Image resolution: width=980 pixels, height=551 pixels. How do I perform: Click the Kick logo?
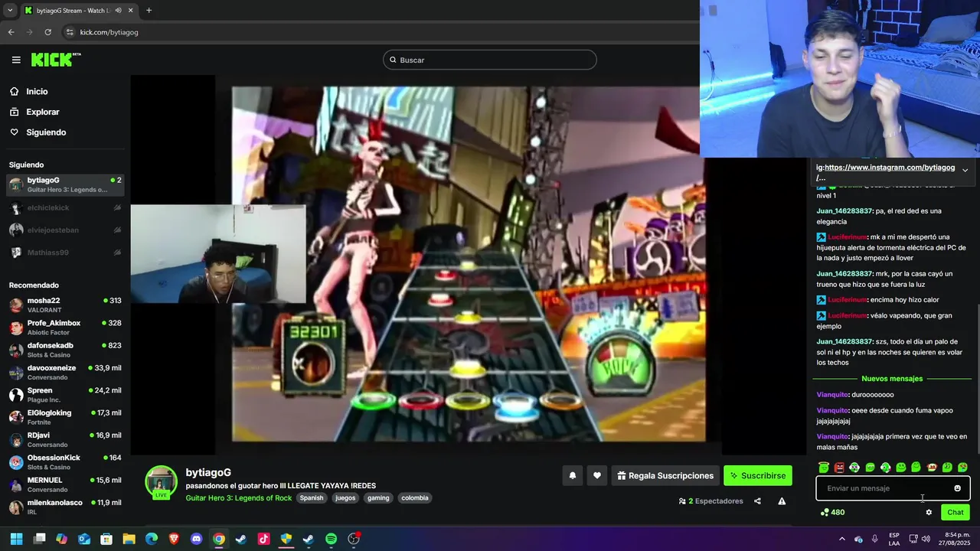[x=55, y=60]
